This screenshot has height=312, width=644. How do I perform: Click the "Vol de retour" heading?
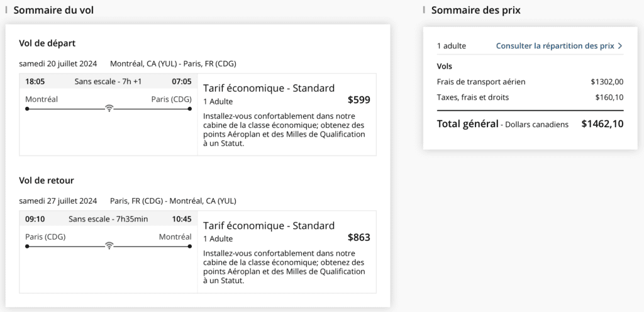[47, 180]
